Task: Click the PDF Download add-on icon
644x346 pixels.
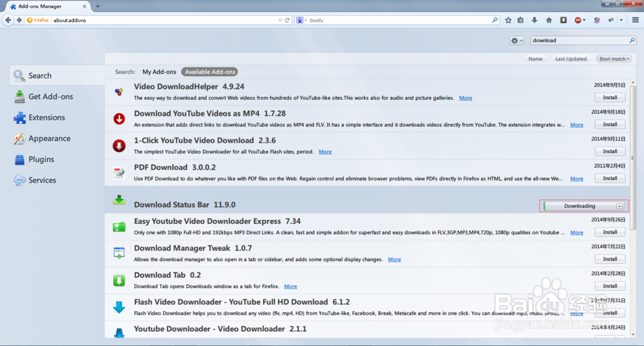Action: (119, 172)
